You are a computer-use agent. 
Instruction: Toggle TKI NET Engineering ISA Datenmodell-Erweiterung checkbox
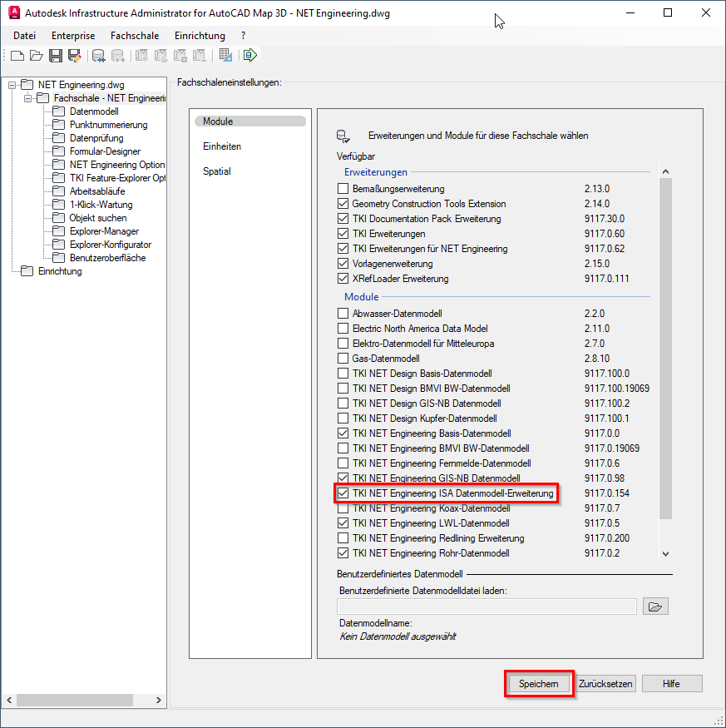tap(343, 493)
